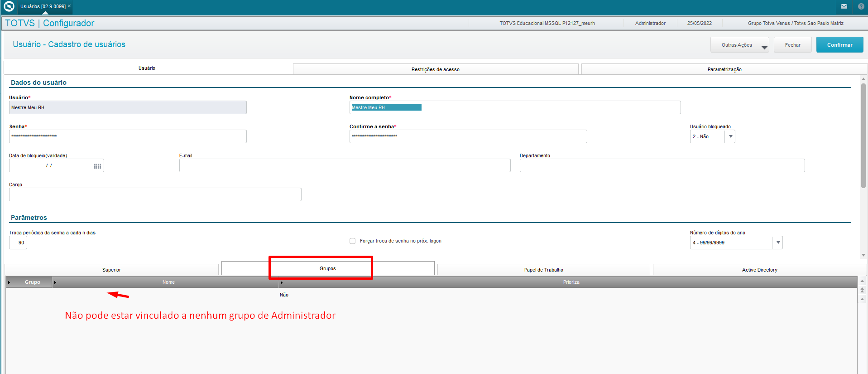The image size is (868, 374).
Task: Click the Confirmar button
Action: pyautogui.click(x=839, y=45)
